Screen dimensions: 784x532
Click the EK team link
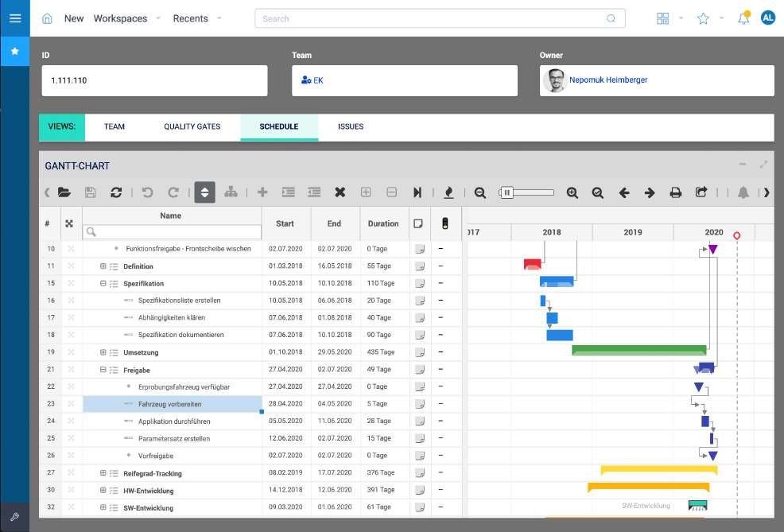coord(318,80)
